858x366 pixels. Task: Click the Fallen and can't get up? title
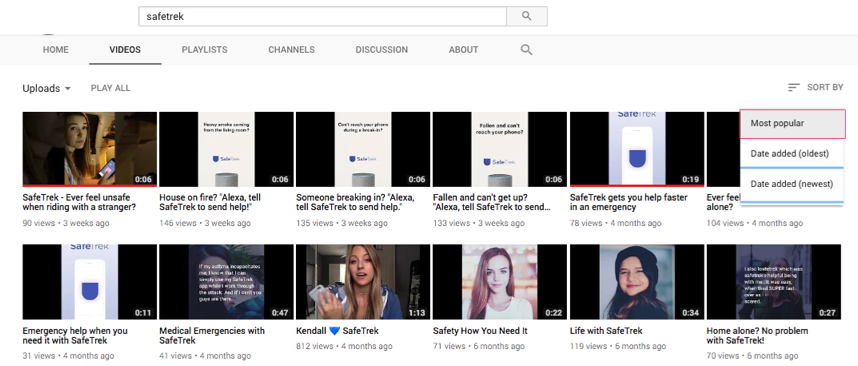click(x=491, y=202)
